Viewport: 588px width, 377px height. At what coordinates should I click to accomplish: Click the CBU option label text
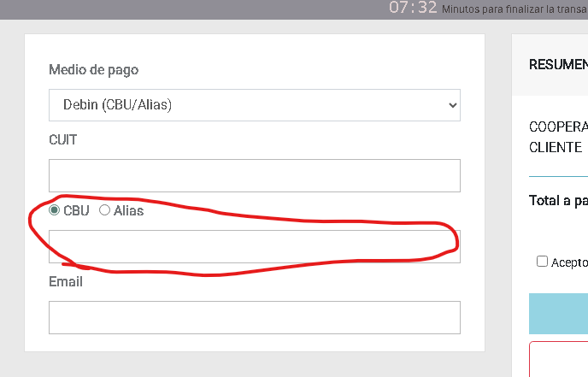coord(76,210)
